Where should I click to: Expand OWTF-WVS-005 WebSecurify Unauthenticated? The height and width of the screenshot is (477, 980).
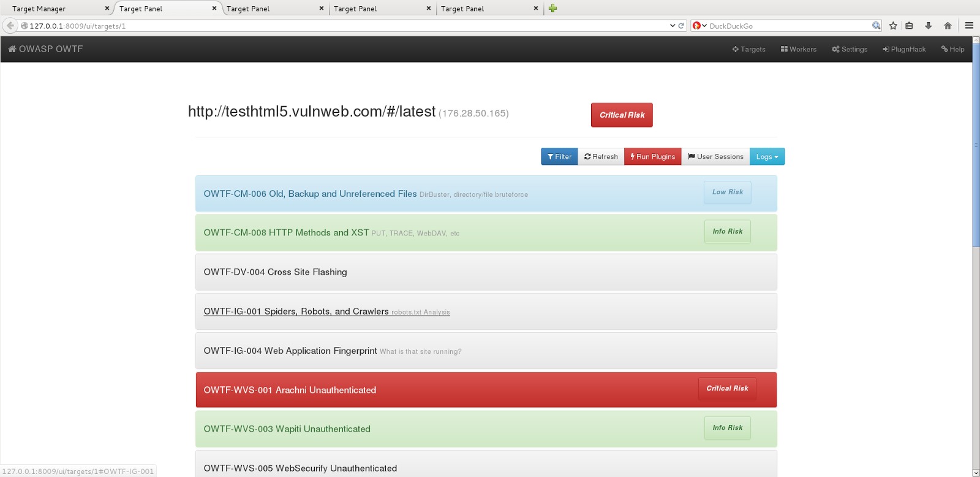[x=486, y=464]
